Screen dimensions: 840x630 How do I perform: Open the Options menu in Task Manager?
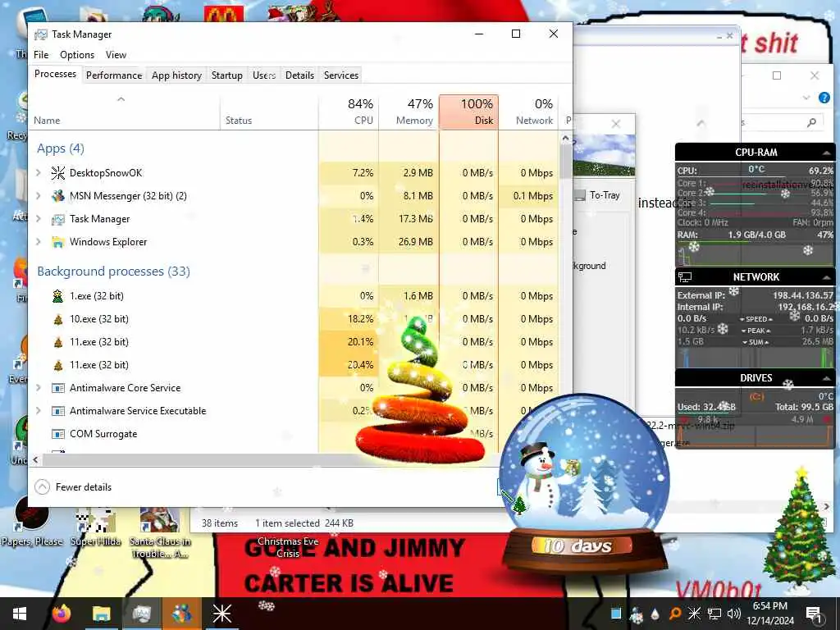pyautogui.click(x=76, y=55)
